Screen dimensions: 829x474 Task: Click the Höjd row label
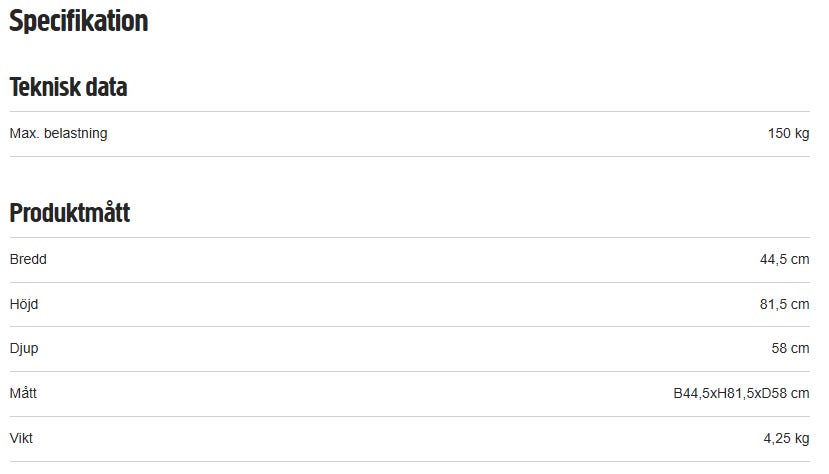coord(24,304)
